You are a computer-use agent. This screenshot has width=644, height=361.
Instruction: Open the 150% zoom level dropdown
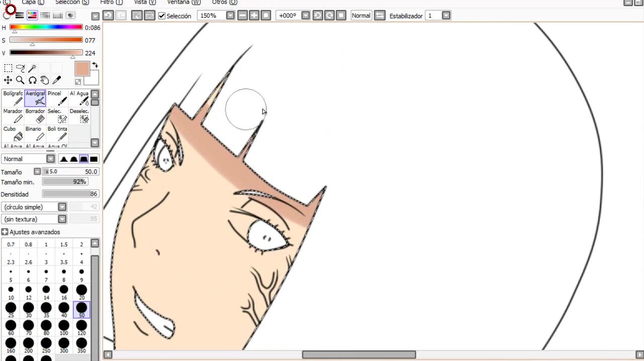(230, 16)
